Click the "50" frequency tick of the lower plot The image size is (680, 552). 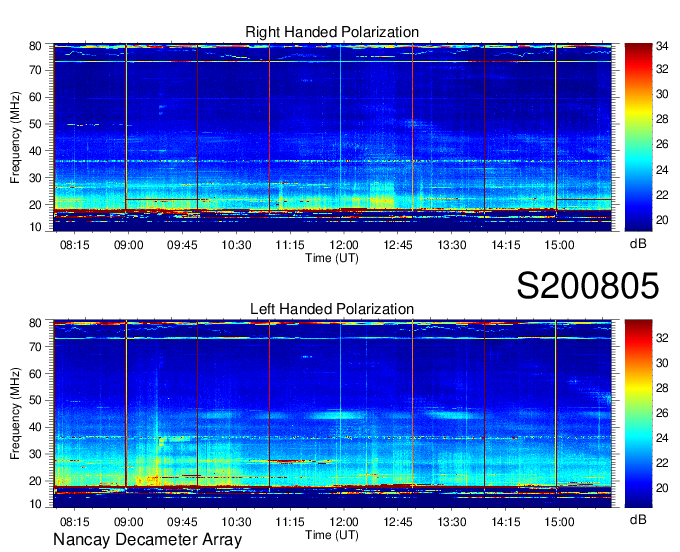pos(35,400)
